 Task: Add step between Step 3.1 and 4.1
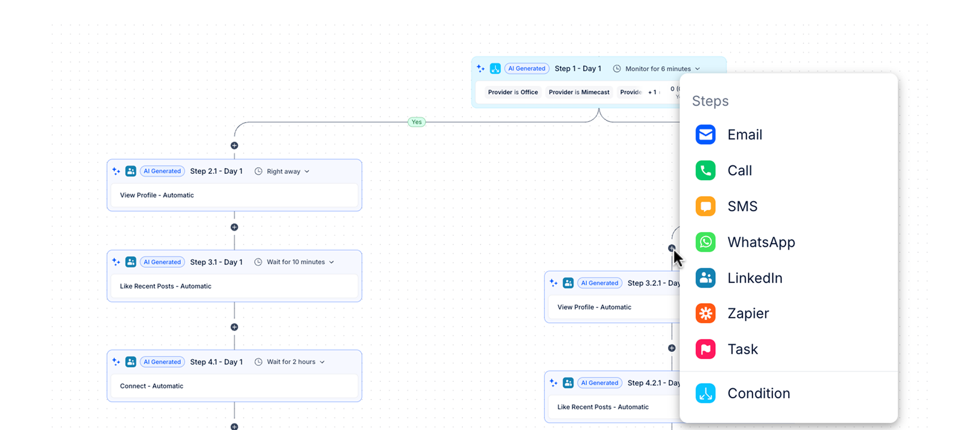(234, 327)
